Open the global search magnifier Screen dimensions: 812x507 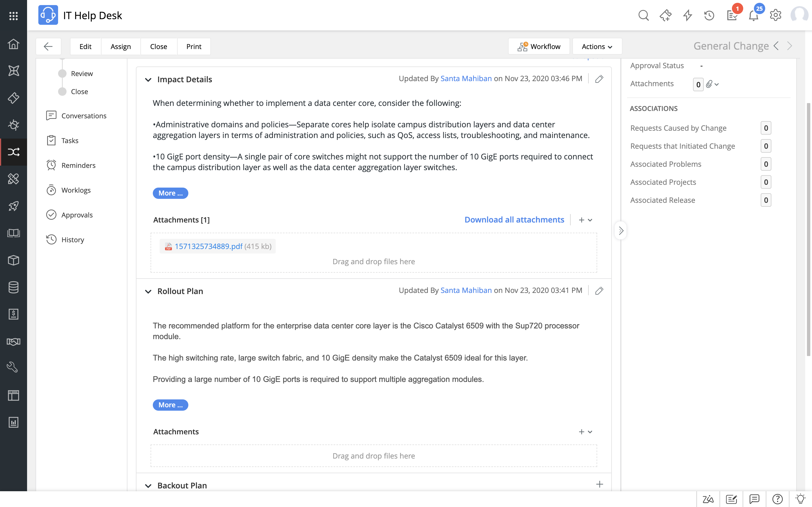[x=643, y=15]
